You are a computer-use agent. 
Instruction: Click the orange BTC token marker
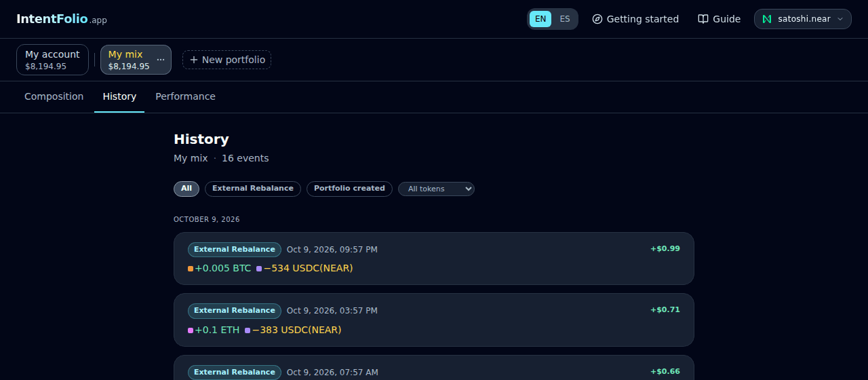pos(191,269)
